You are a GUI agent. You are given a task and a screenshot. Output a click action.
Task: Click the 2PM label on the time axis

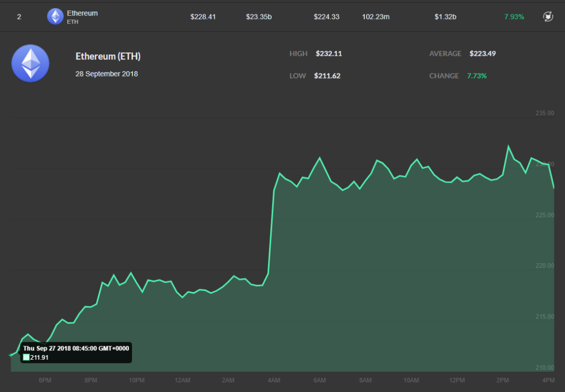point(503,381)
